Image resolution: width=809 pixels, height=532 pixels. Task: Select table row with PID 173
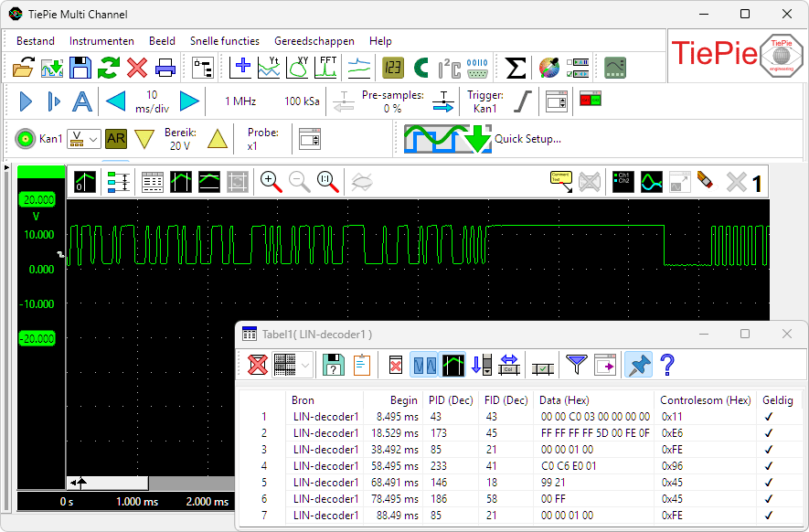coord(522,433)
